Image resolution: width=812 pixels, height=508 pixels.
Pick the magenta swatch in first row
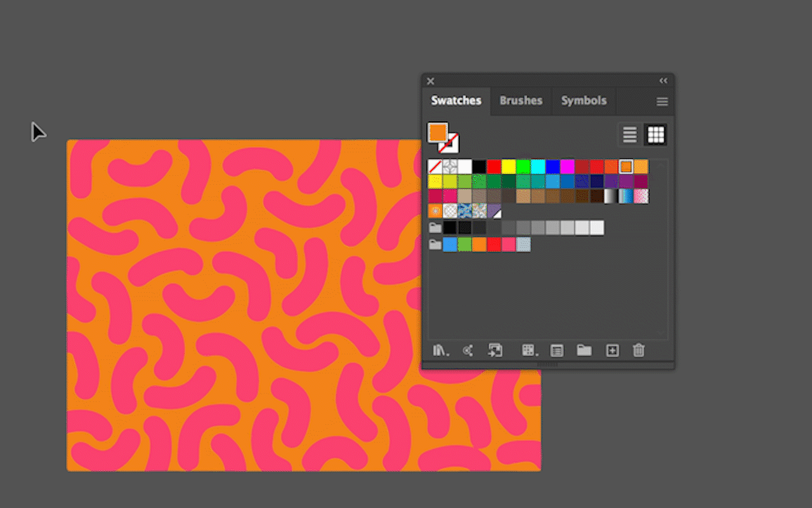click(567, 167)
